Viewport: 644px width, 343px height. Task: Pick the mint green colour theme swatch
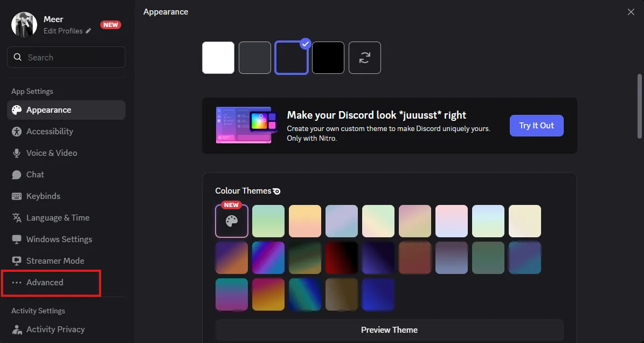point(268,221)
